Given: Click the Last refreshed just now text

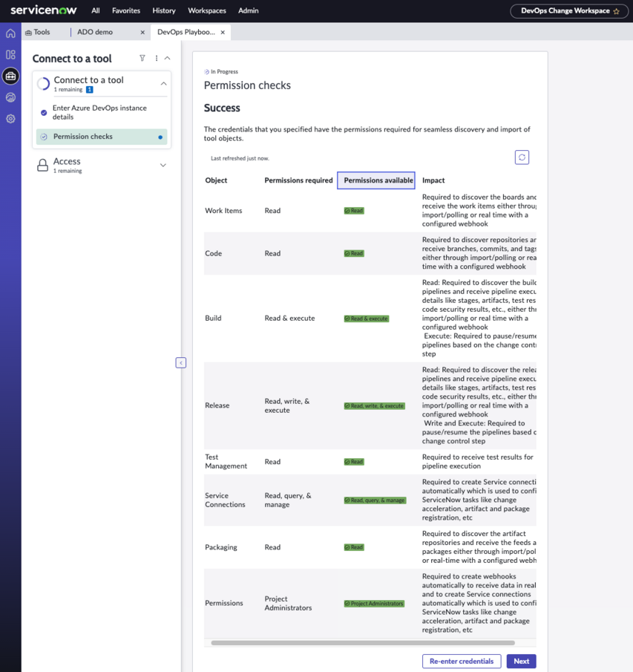Looking at the screenshot, I should click(240, 158).
